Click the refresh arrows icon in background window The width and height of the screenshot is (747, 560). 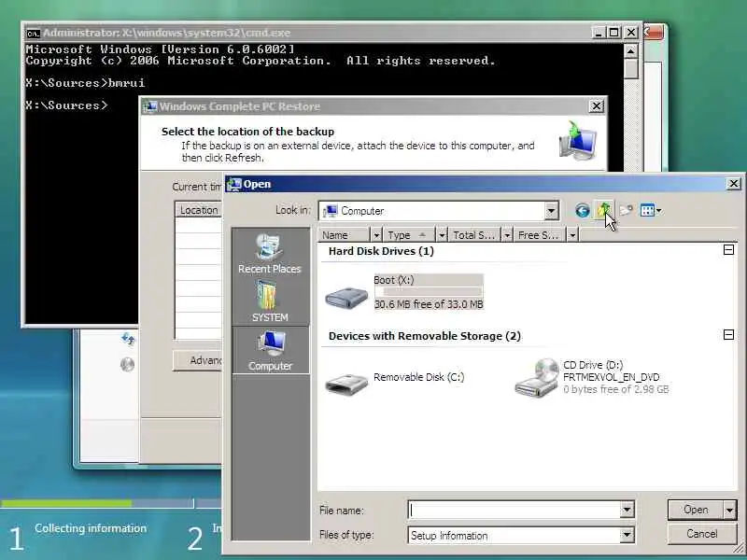click(128, 339)
